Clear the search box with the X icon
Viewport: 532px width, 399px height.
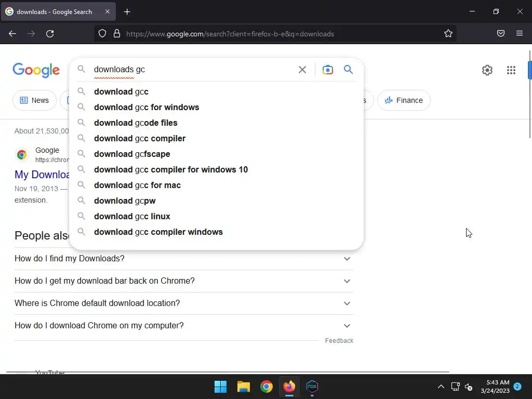pos(302,70)
